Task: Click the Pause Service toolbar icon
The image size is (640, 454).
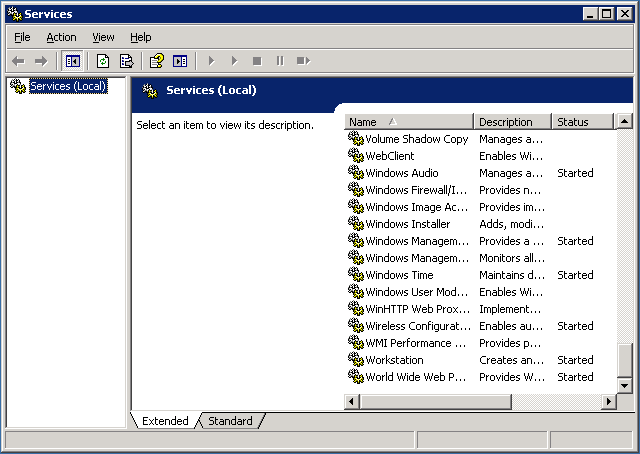Action: [280, 61]
